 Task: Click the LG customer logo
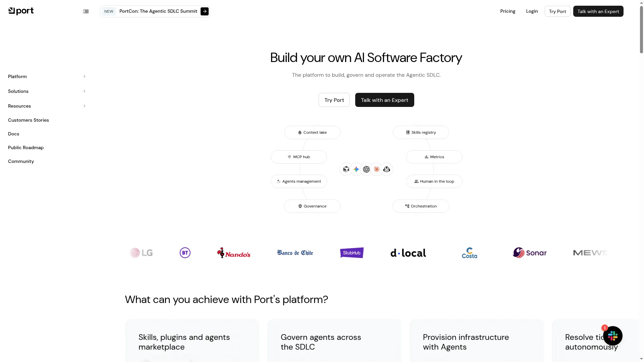(142, 253)
